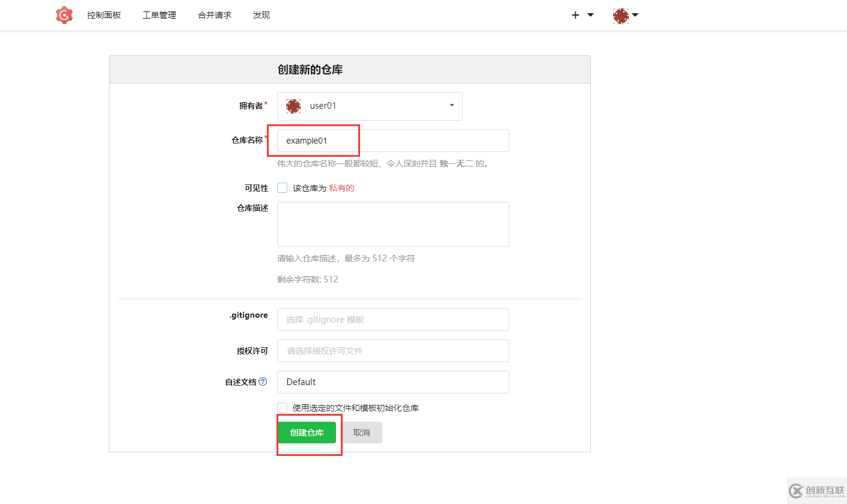The width and height of the screenshot is (847, 504).
Task: Open 工单管理 in the top navigation
Action: tap(159, 15)
